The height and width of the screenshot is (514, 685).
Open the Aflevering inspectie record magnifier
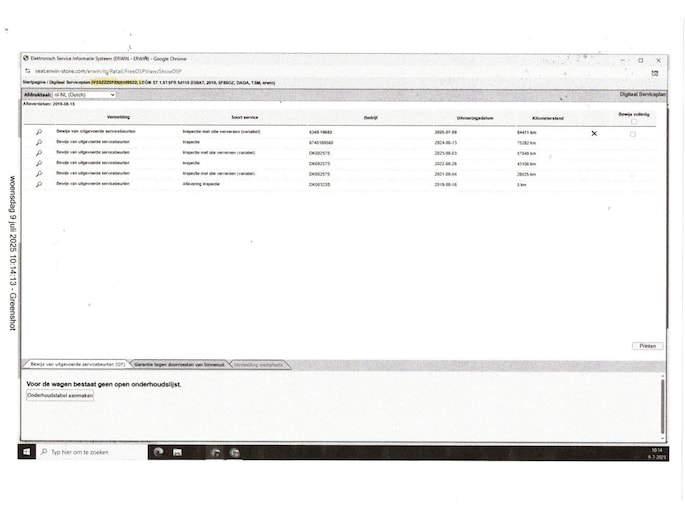[x=39, y=184]
